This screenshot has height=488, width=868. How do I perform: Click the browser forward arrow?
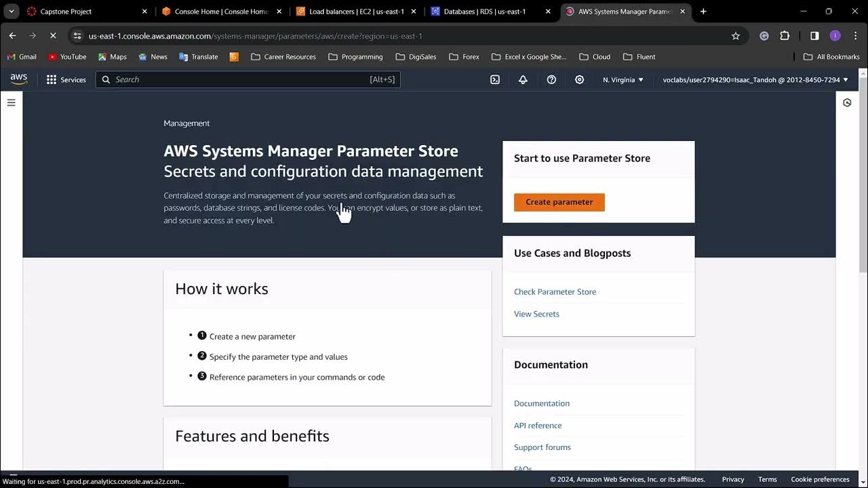click(x=33, y=35)
